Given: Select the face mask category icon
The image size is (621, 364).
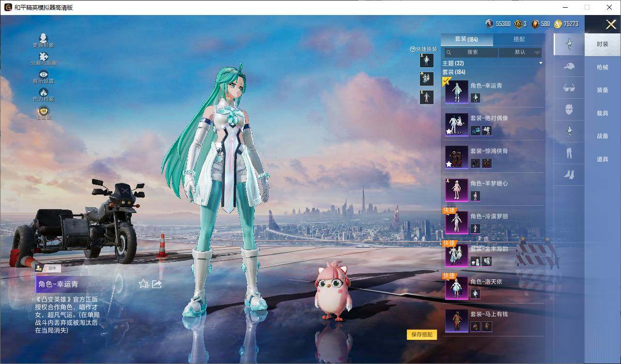Looking at the screenshot, I should [569, 110].
